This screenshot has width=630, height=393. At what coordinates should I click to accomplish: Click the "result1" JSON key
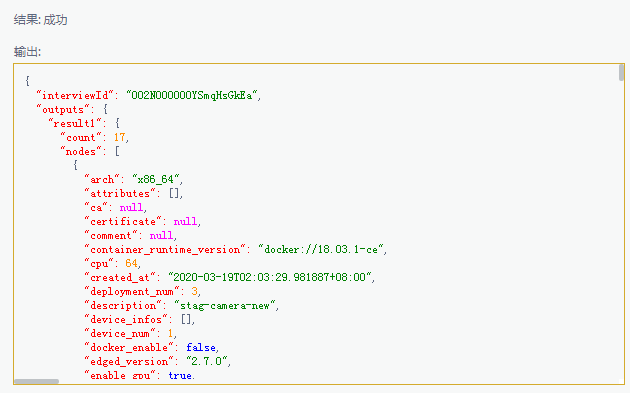coord(75,123)
